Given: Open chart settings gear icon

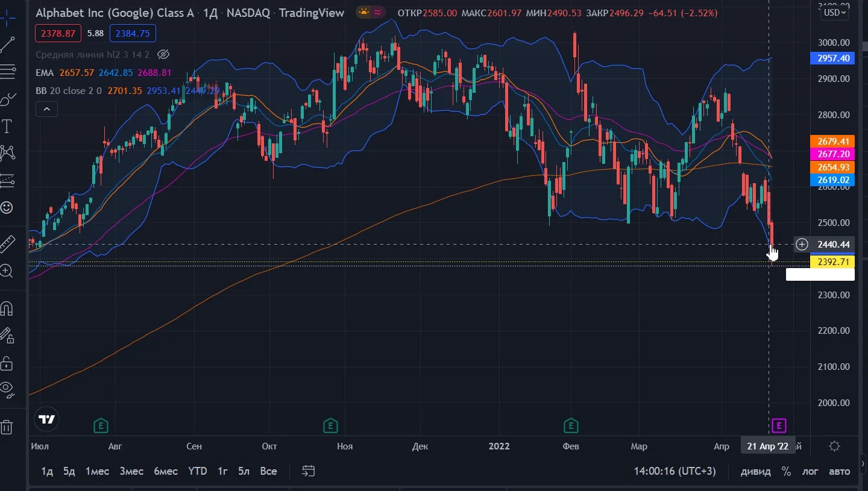Looking at the screenshot, I should click(835, 446).
